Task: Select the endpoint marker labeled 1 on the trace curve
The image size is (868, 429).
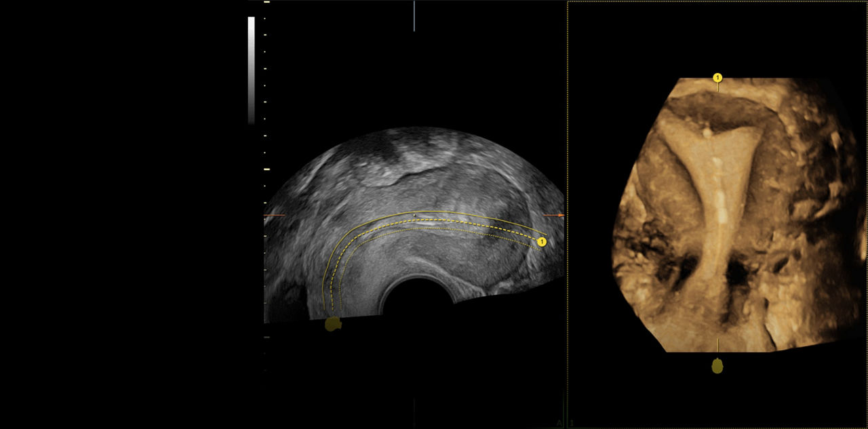Action: 542,240
